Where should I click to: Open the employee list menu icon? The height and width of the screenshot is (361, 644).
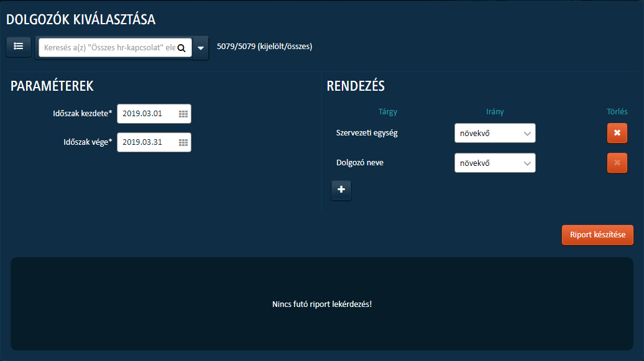(19, 47)
